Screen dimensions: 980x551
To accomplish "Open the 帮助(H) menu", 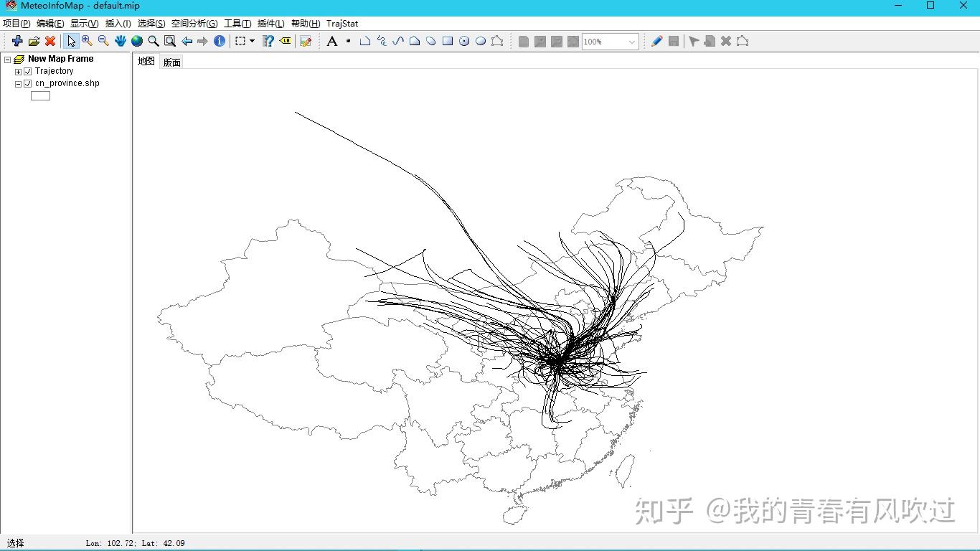I will click(306, 24).
